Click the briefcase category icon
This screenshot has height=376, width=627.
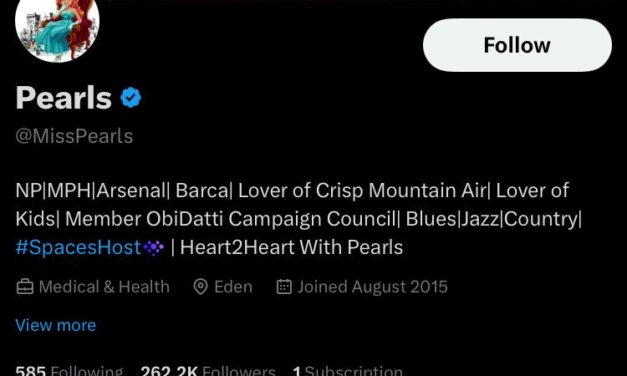25,287
